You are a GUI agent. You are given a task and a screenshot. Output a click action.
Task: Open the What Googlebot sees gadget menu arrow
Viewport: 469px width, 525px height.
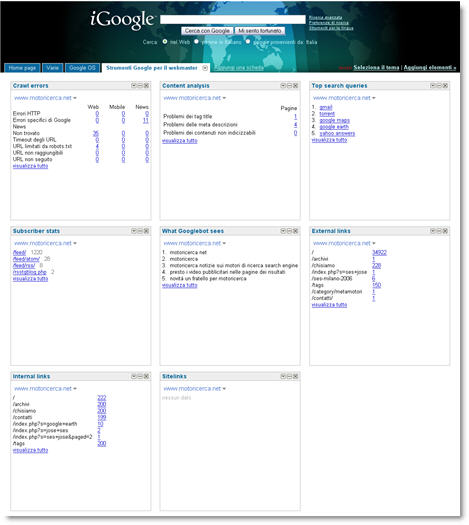point(283,231)
